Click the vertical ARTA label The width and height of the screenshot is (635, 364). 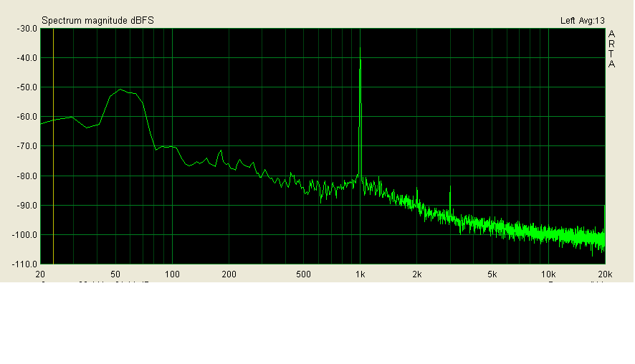click(611, 49)
